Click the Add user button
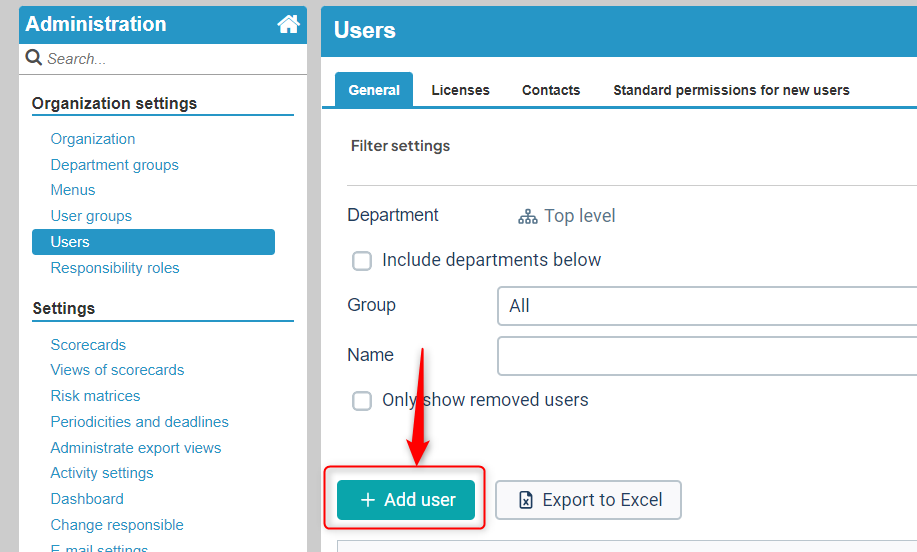Image resolution: width=917 pixels, height=552 pixels. (406, 500)
